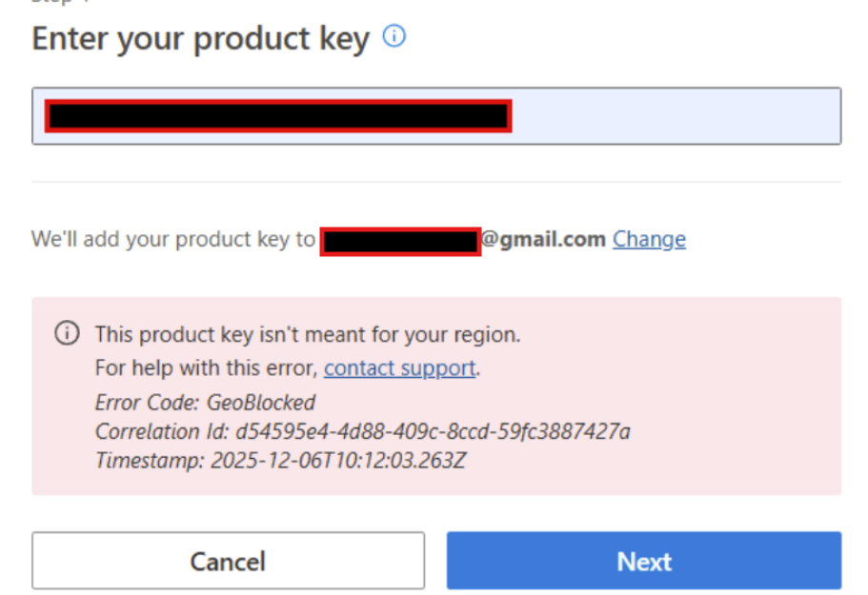
Task: Click the Timestamp text line
Action: point(280,461)
